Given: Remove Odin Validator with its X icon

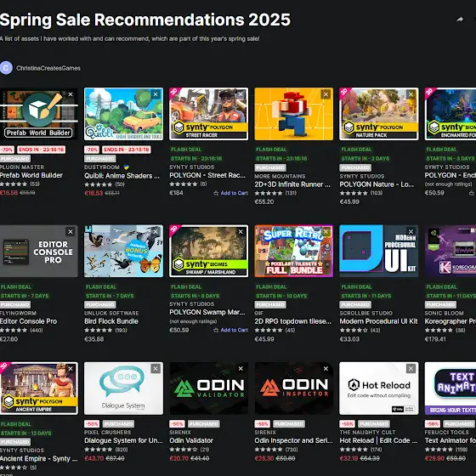Looking at the screenshot, I should (x=241, y=369).
